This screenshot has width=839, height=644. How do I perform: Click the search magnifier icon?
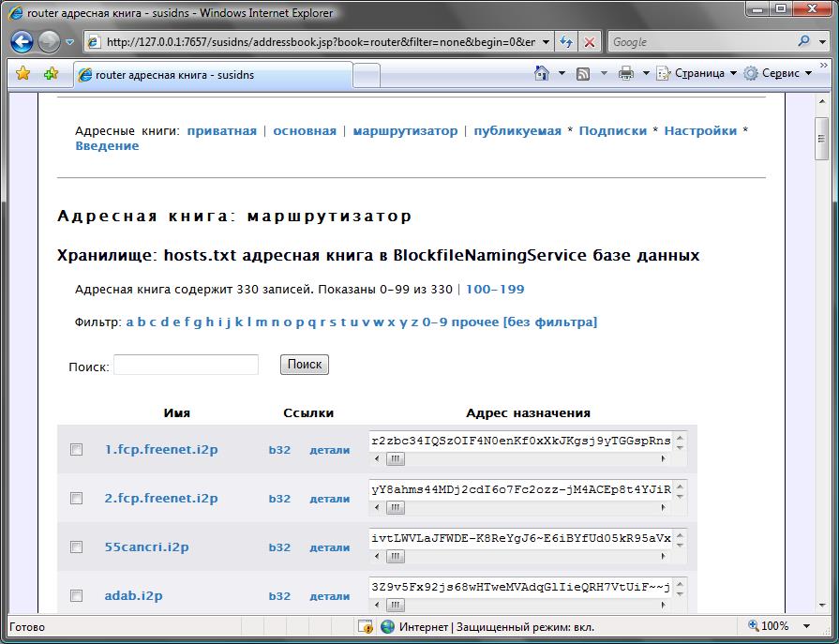(x=804, y=42)
